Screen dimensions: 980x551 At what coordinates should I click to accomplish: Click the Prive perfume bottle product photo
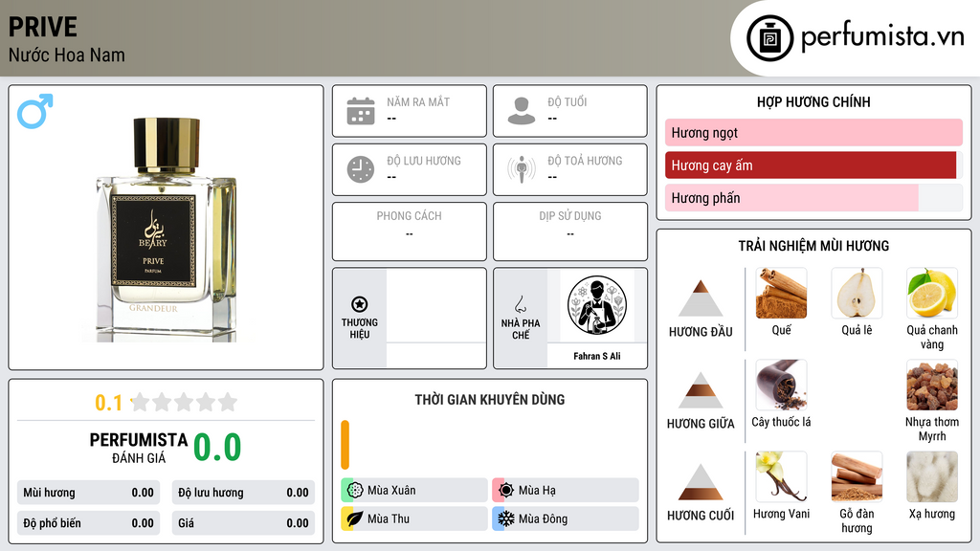pyautogui.click(x=165, y=230)
